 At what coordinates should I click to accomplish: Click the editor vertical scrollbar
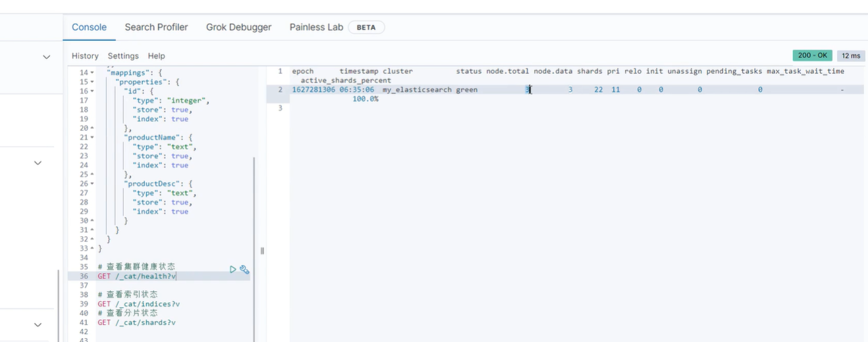[x=254, y=249]
